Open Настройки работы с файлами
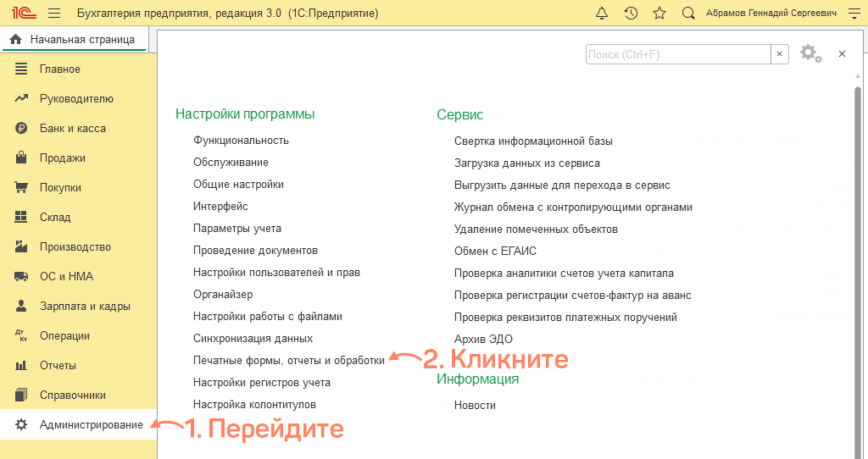Viewport: 868px width, 459px height. 267,317
